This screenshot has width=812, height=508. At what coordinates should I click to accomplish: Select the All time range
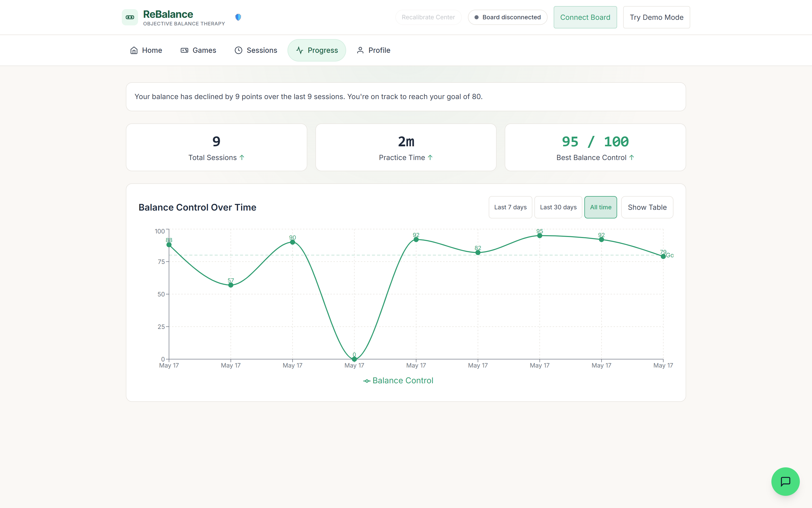pyautogui.click(x=601, y=207)
